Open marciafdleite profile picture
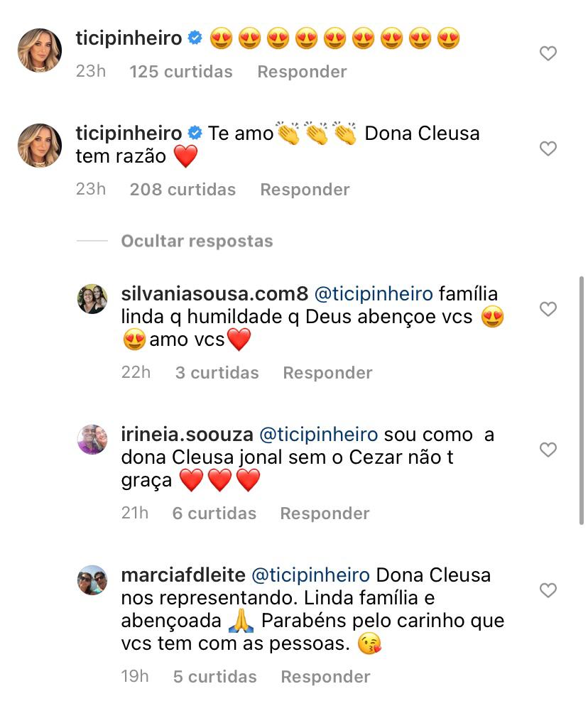Image resolution: width=588 pixels, height=723 pixels. tap(92, 580)
